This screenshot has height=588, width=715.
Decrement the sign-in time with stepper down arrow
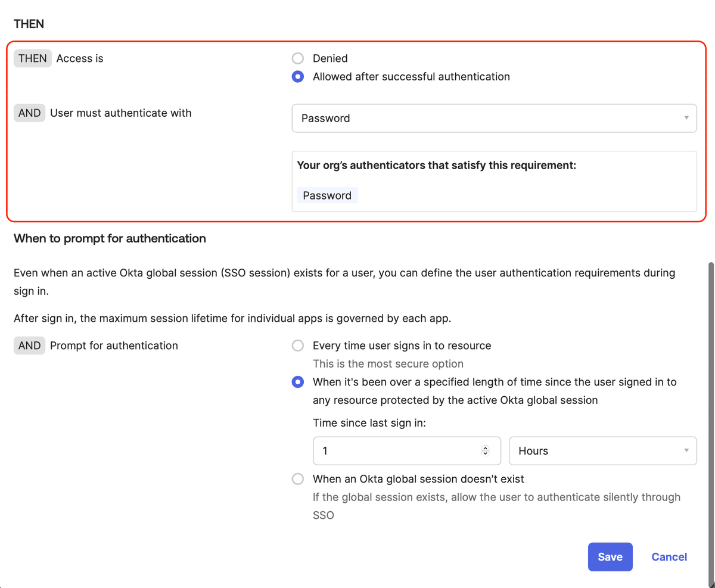pyautogui.click(x=484, y=454)
